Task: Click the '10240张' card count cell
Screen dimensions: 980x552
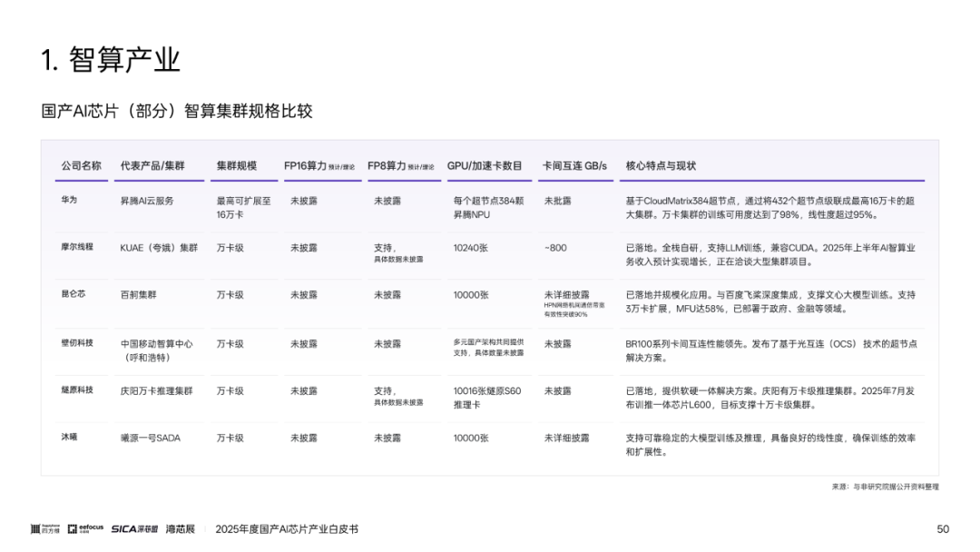Action: (471, 248)
